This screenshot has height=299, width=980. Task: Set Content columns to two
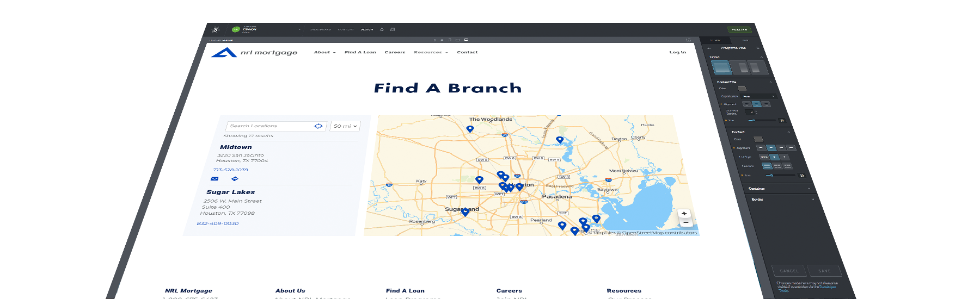tap(777, 166)
